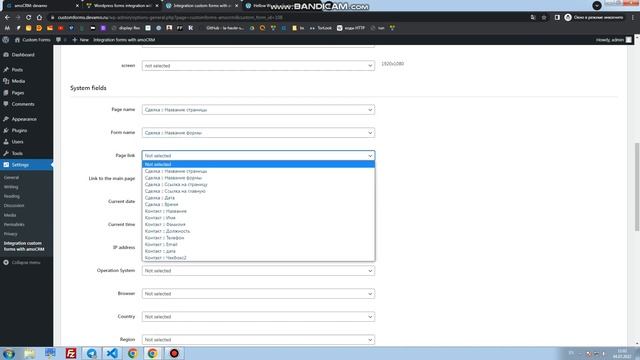Open the Windows Start button
The image size is (640, 360).
9,353
